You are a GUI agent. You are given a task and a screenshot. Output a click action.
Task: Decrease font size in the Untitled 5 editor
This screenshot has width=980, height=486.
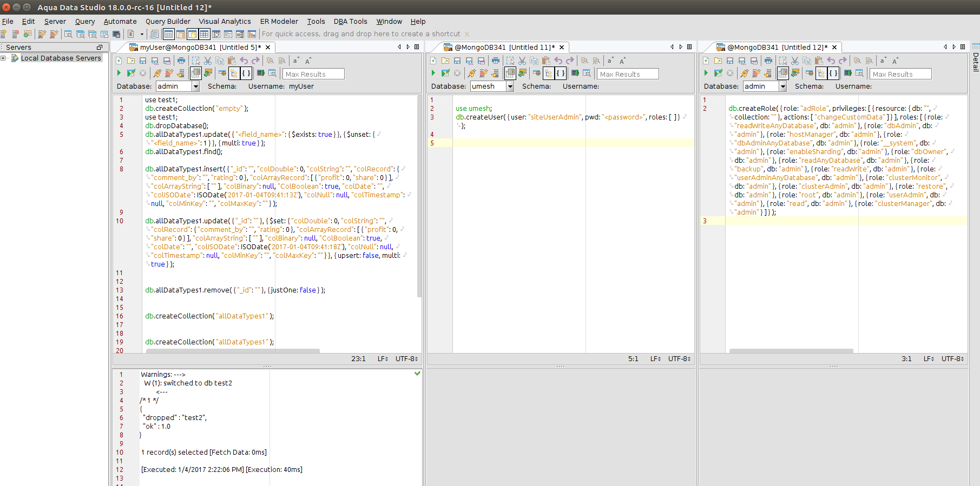coord(295,61)
